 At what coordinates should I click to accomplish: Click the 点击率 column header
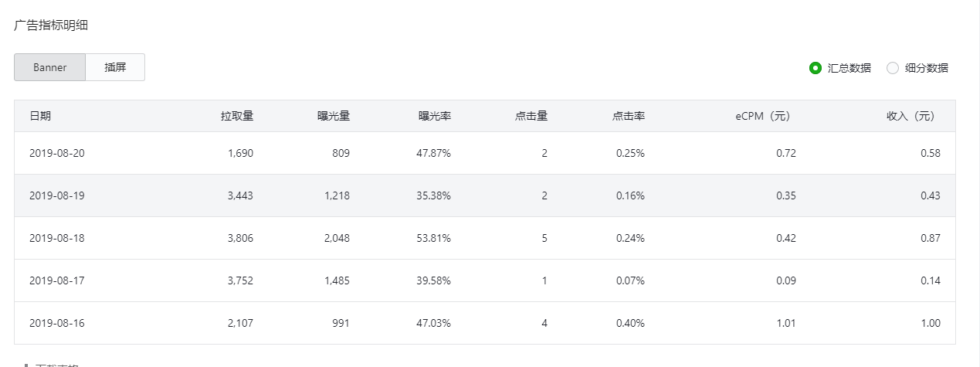coord(629,116)
